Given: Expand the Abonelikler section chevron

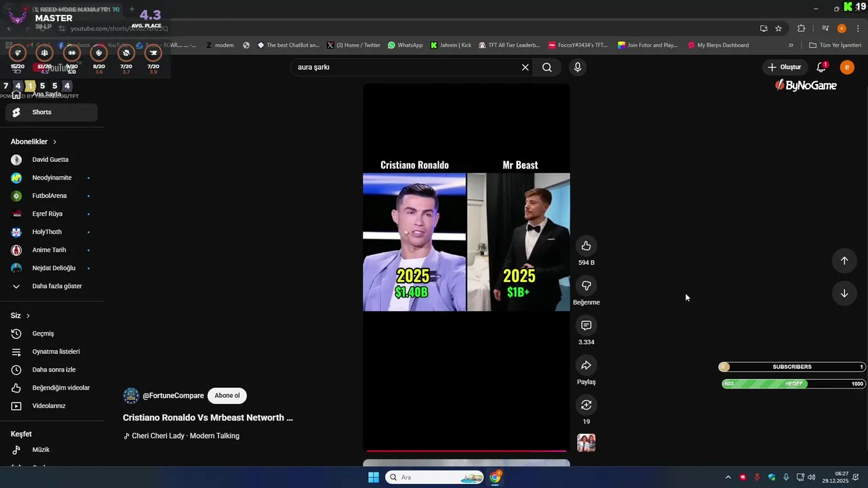Looking at the screenshot, I should [55, 142].
